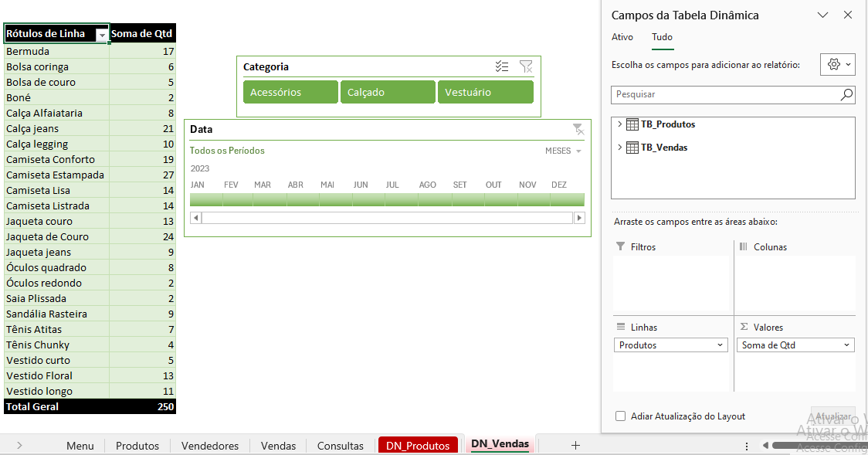Image resolution: width=868 pixels, height=455 pixels.
Task: Open the Rótulos de Linha filter dropdown
Action: pos(102,35)
